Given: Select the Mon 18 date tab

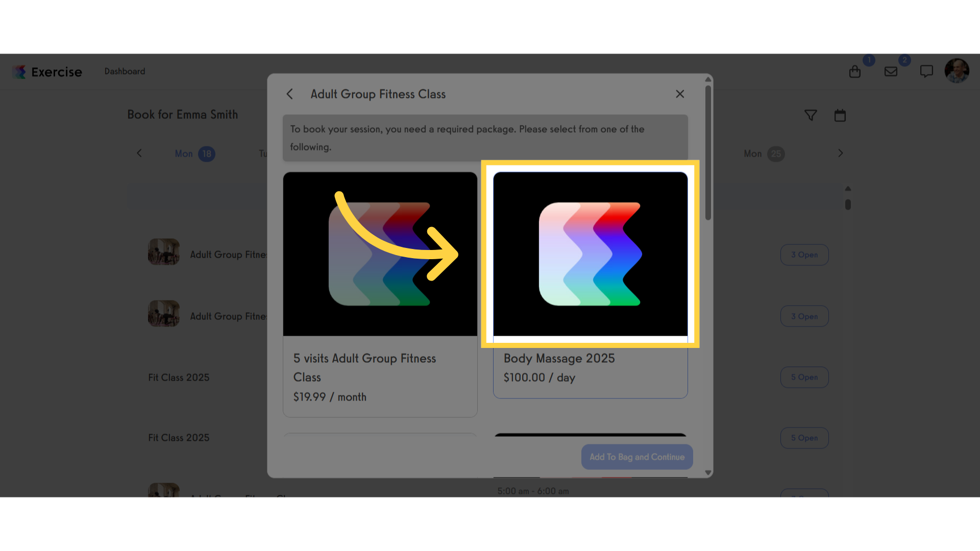Looking at the screenshot, I should 195,154.
